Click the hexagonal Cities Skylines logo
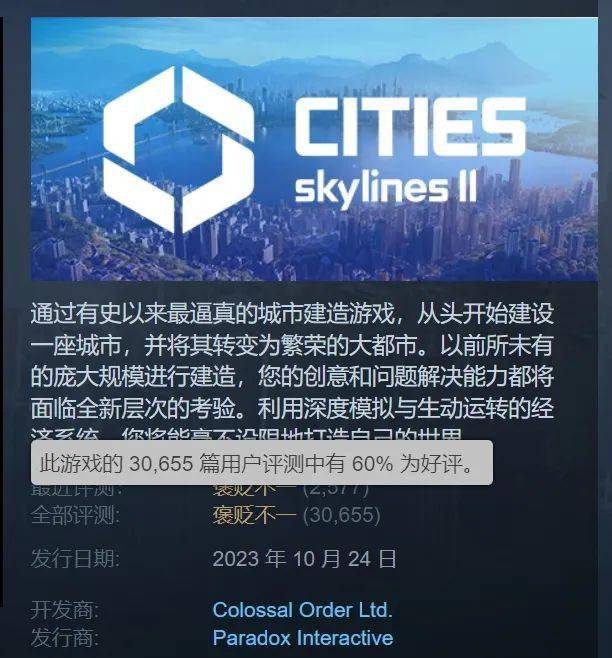This screenshot has width=612, height=658. 179,149
